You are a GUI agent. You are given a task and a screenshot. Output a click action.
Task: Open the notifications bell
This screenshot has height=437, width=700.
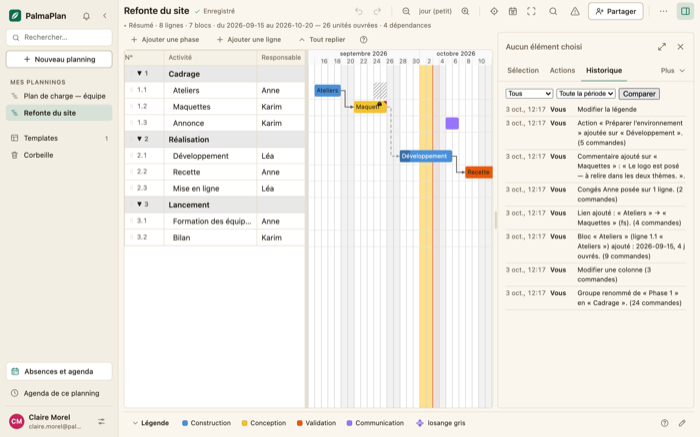click(x=86, y=16)
